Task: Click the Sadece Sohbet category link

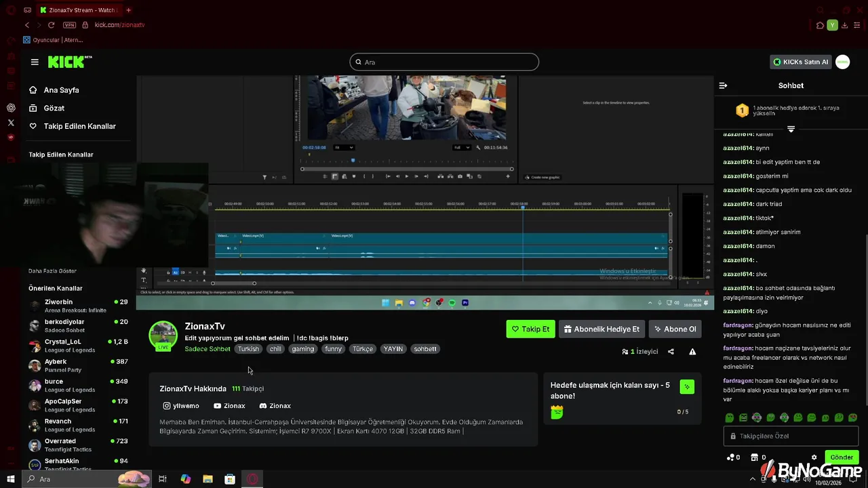Action: 208,349
